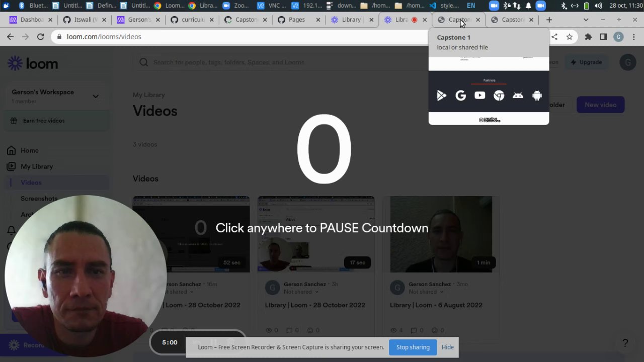Image resolution: width=644 pixels, height=362 pixels.
Task: Comments icon on 17 sec video card
Action: (x=289, y=330)
